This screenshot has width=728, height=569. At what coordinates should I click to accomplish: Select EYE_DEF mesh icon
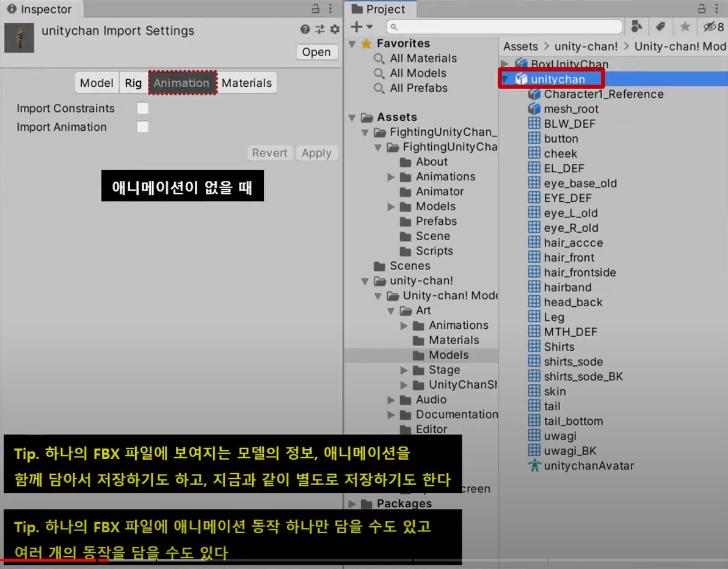pos(534,198)
